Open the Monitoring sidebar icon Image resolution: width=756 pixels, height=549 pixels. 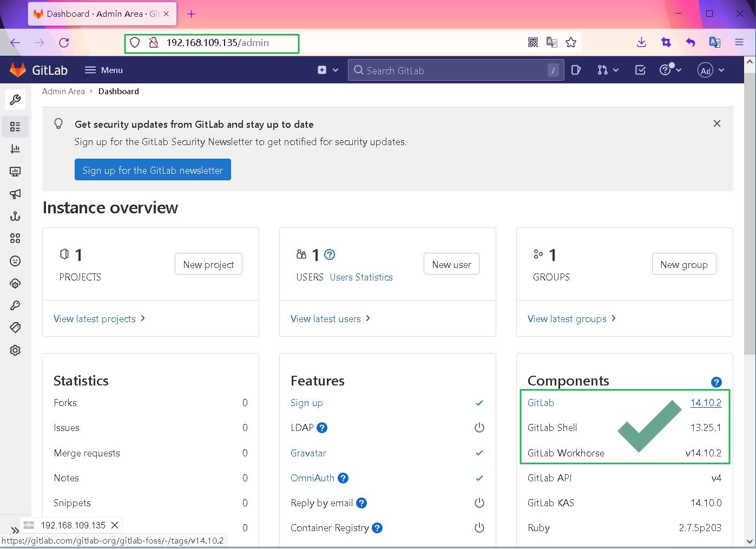(15, 172)
